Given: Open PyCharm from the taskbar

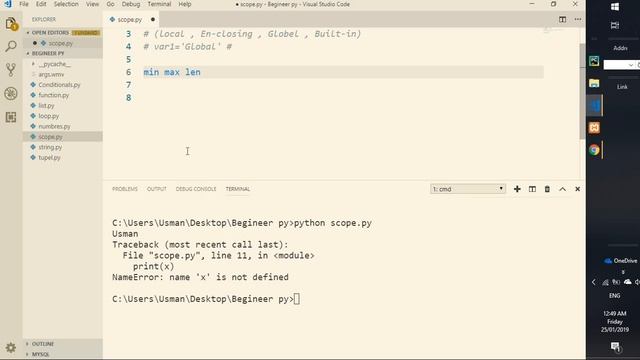Looking at the screenshot, I should [594, 61].
